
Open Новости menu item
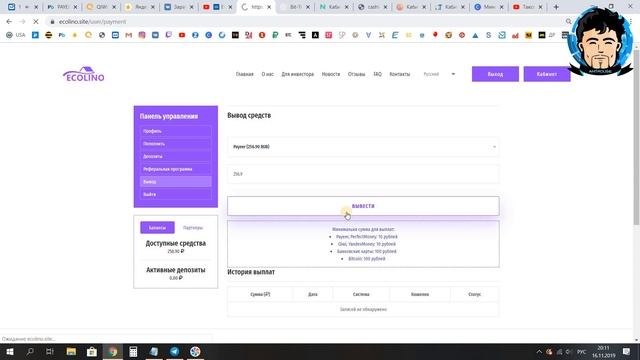pyautogui.click(x=331, y=74)
